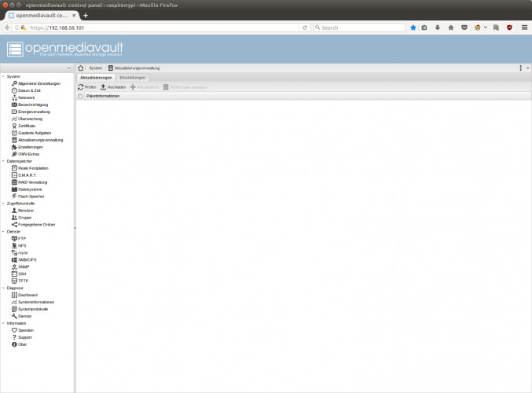Open Flash-Speicher page
The image size is (532, 393).
point(28,196)
